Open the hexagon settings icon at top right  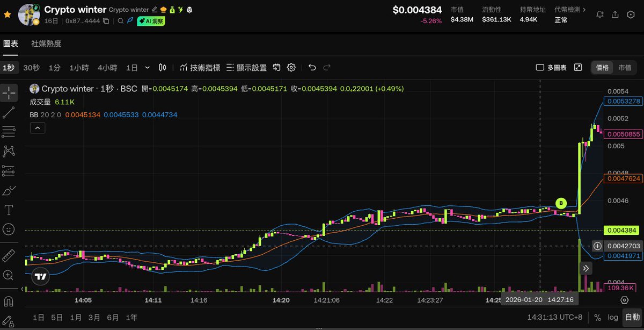tap(631, 15)
